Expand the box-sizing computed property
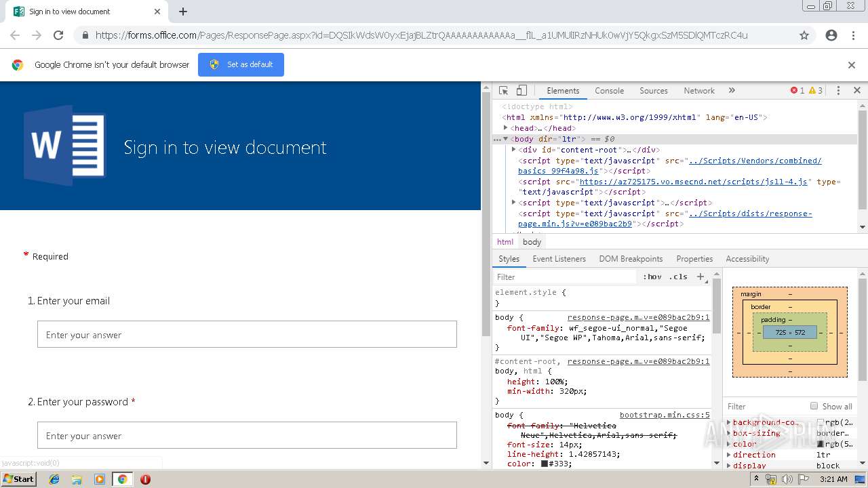 729,433
